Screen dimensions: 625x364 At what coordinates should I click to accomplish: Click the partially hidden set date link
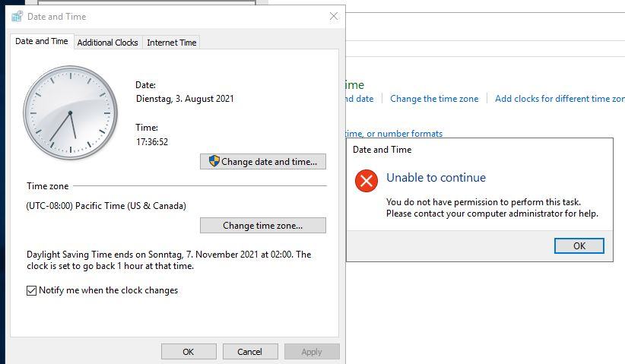tap(360, 98)
